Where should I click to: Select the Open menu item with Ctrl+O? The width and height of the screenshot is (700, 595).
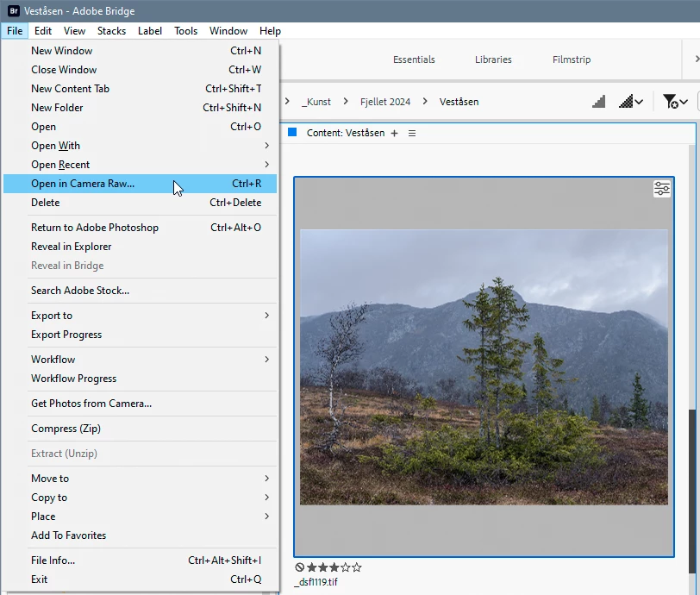tap(141, 127)
